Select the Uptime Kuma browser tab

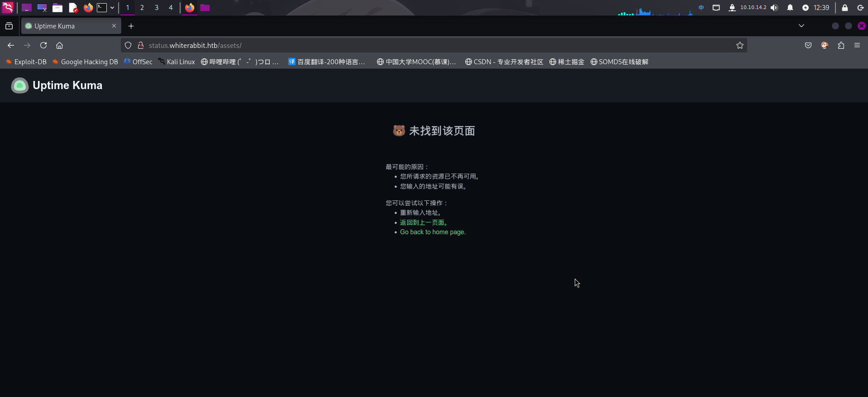pos(71,26)
